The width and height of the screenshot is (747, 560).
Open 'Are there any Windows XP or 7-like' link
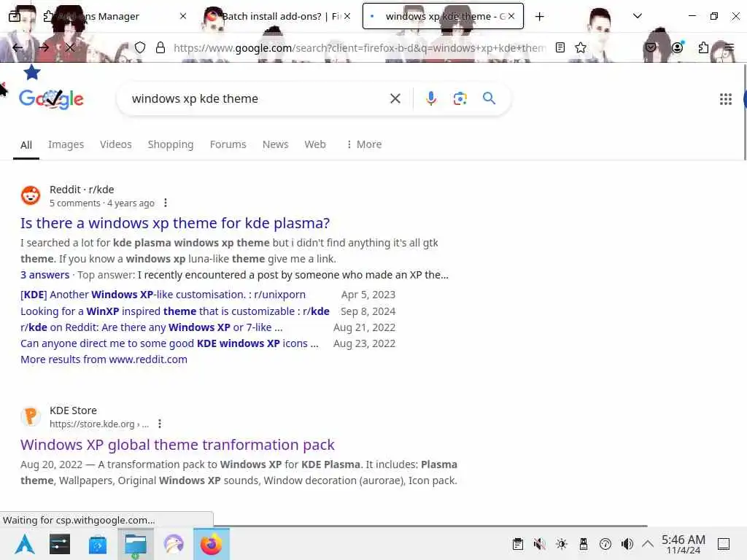(x=152, y=327)
